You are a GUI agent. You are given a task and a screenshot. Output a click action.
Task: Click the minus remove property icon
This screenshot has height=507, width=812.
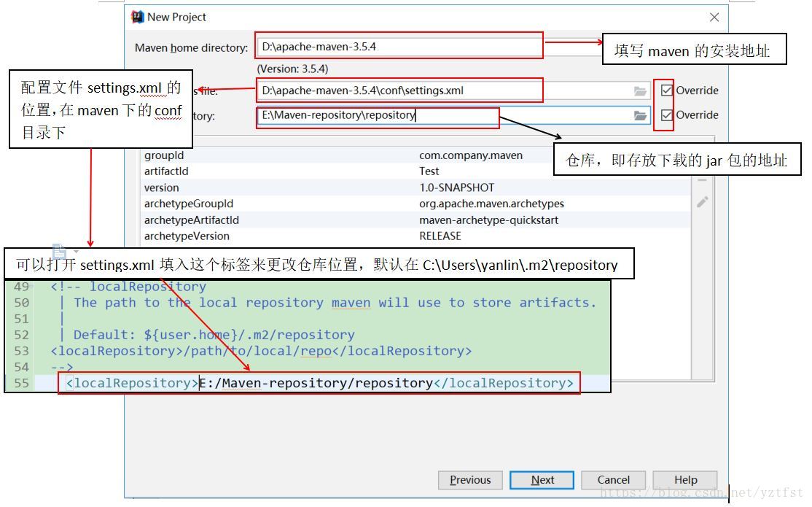(x=702, y=180)
